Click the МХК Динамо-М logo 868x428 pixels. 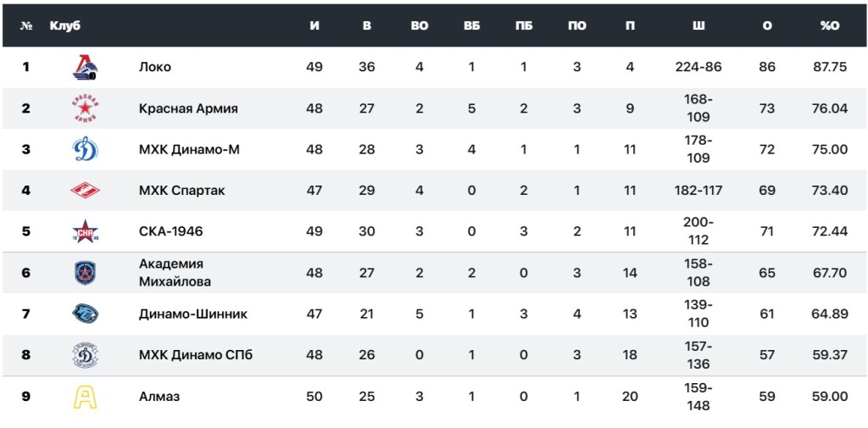(86, 149)
